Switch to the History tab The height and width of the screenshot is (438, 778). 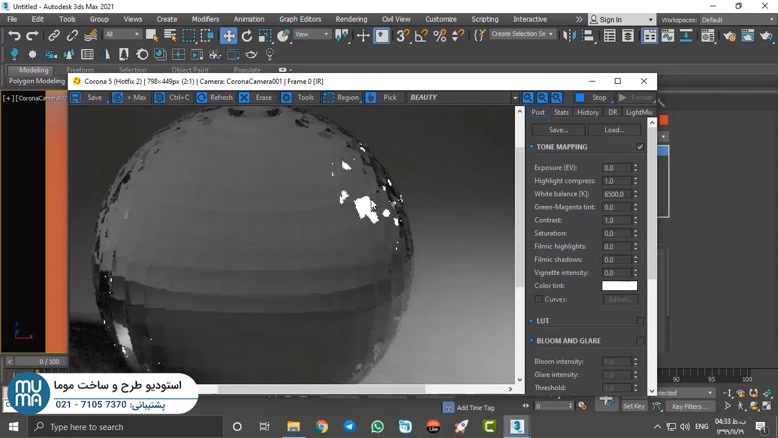pyautogui.click(x=587, y=112)
